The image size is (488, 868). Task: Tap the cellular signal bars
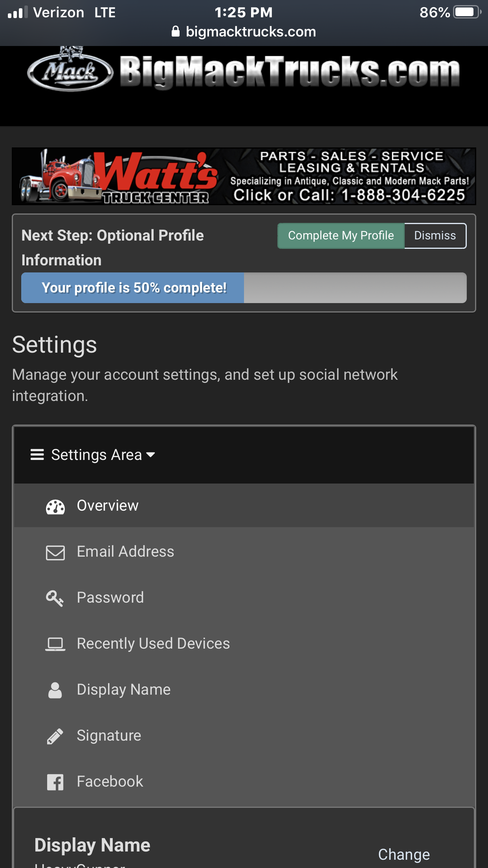pyautogui.click(x=18, y=12)
